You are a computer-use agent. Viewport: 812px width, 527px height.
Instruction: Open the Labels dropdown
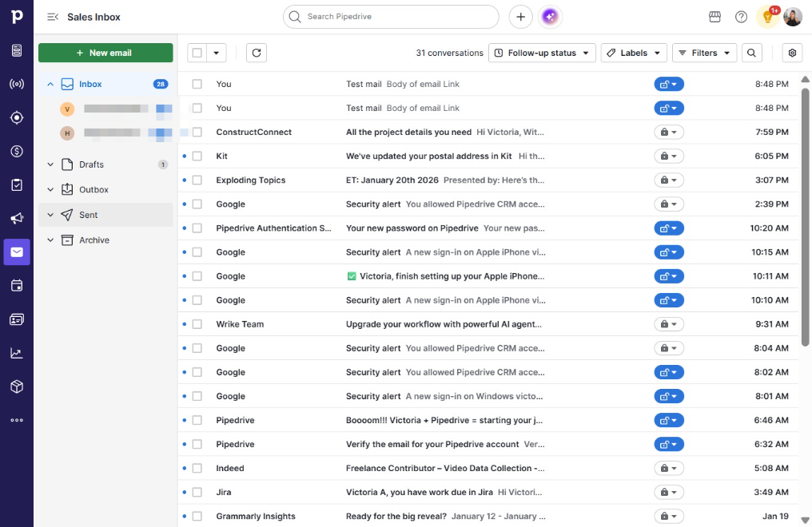(x=633, y=53)
